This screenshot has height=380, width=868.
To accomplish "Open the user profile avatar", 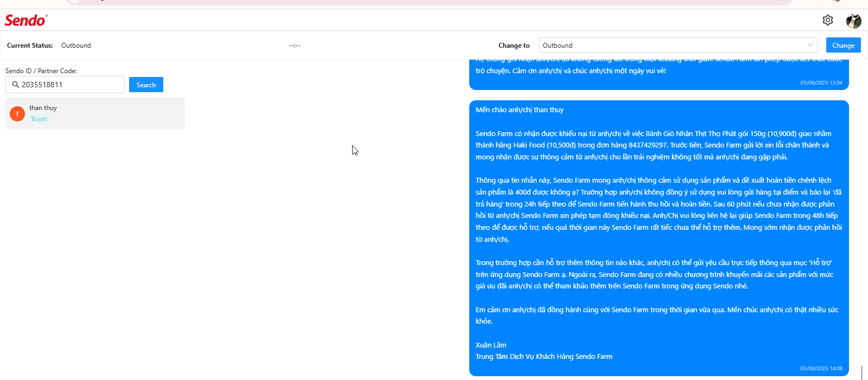I will [854, 21].
